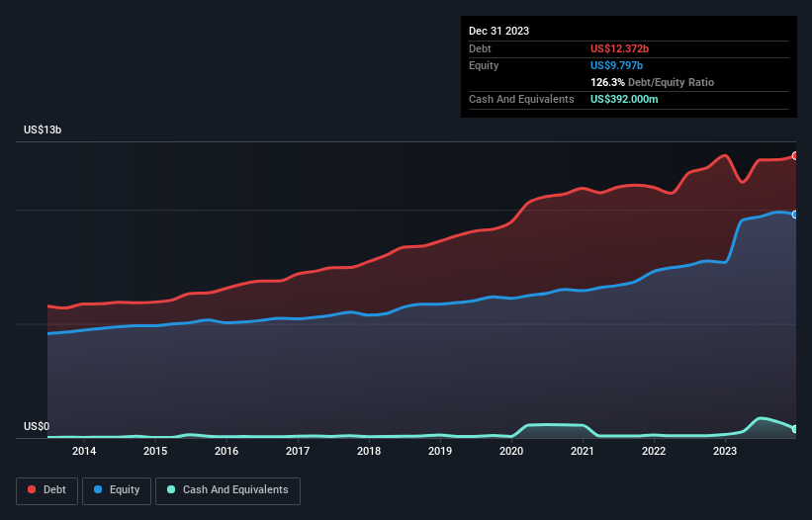Viewport: 812px width, 520px height.
Task: Click the 2021 x-axis label
Action: pyautogui.click(x=583, y=451)
